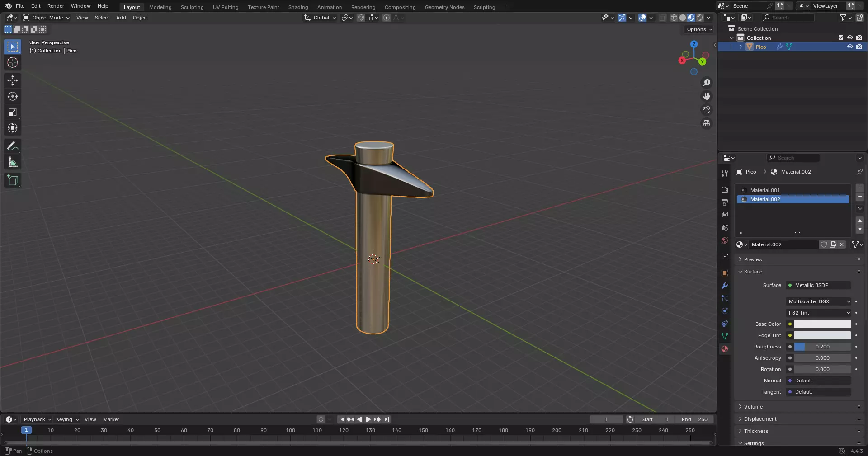Switch to orthographic grid view button
Viewport: 868px width, 456px height.
pos(707,123)
